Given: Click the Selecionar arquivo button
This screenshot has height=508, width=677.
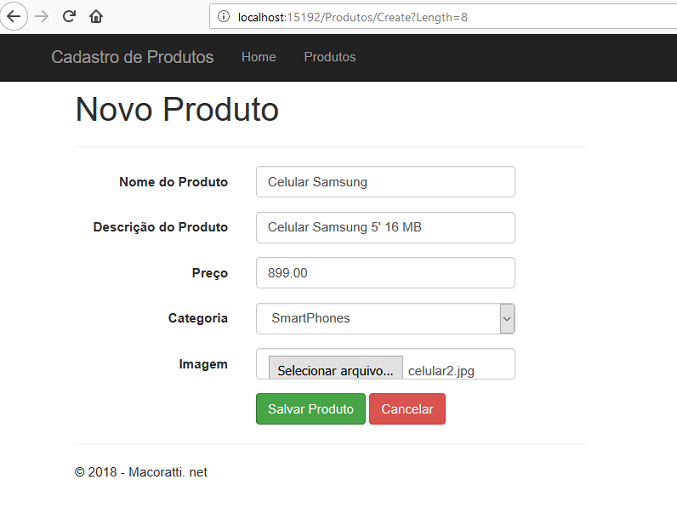Looking at the screenshot, I should (x=335, y=368).
